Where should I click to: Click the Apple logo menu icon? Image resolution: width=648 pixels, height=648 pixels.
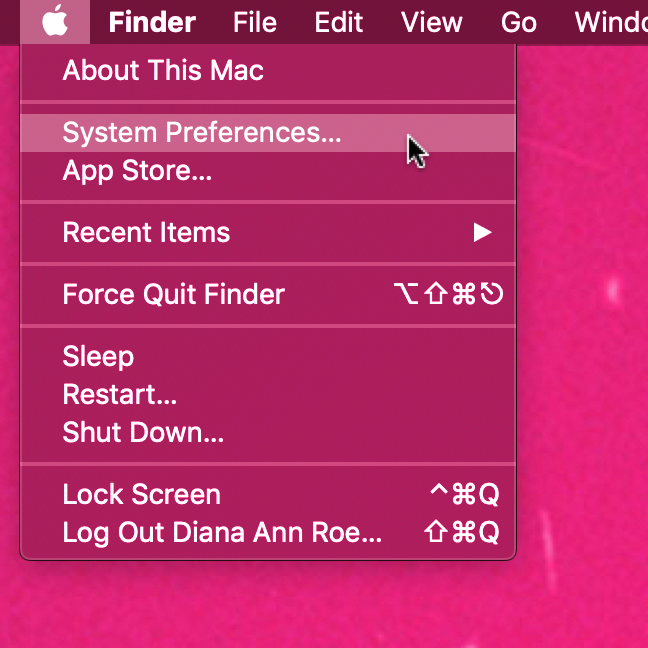(x=55, y=21)
